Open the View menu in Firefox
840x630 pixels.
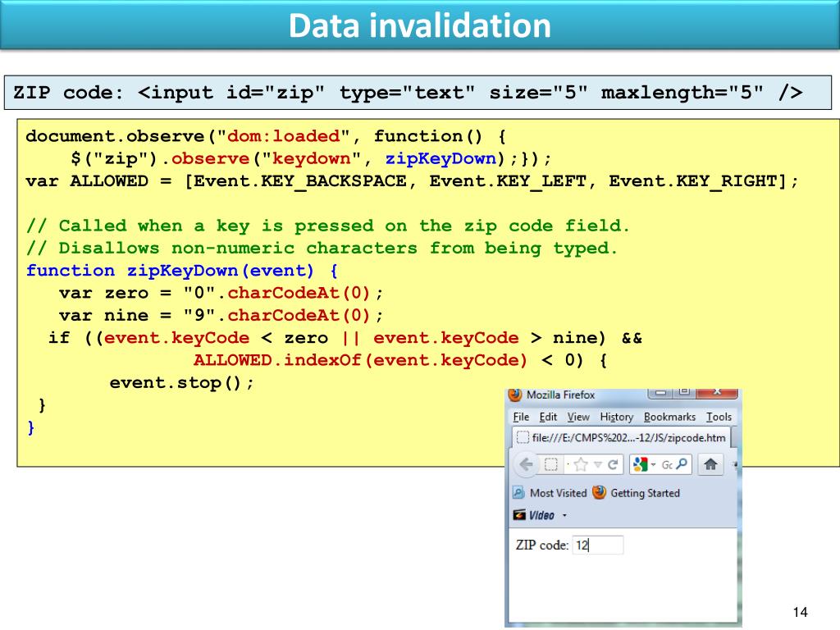pyautogui.click(x=578, y=417)
